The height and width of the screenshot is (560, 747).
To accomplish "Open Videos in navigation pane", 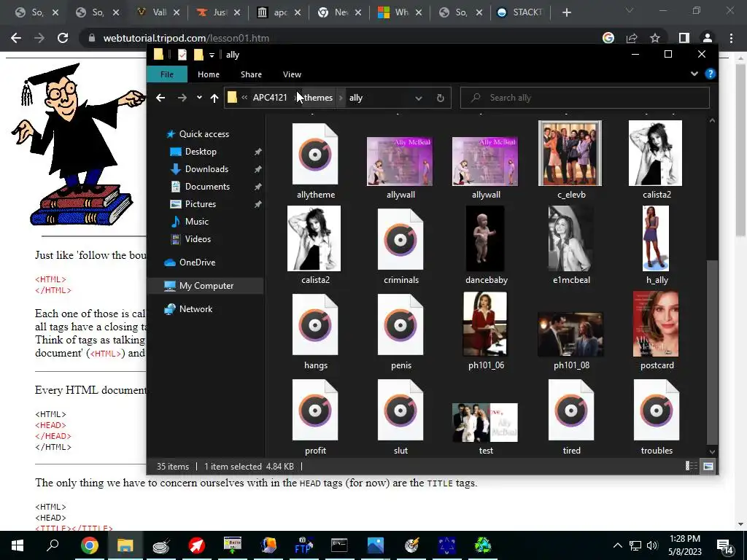I will tap(198, 239).
